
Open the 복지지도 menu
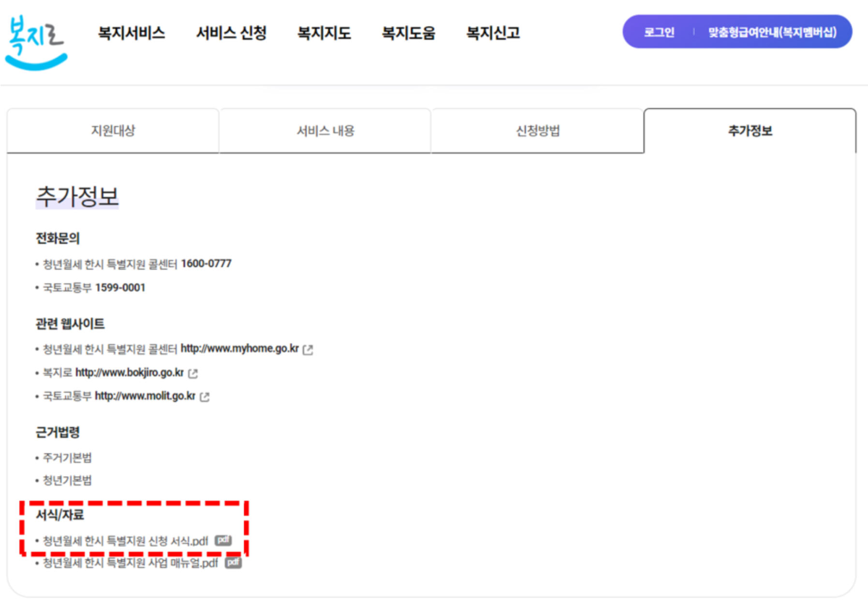324,33
